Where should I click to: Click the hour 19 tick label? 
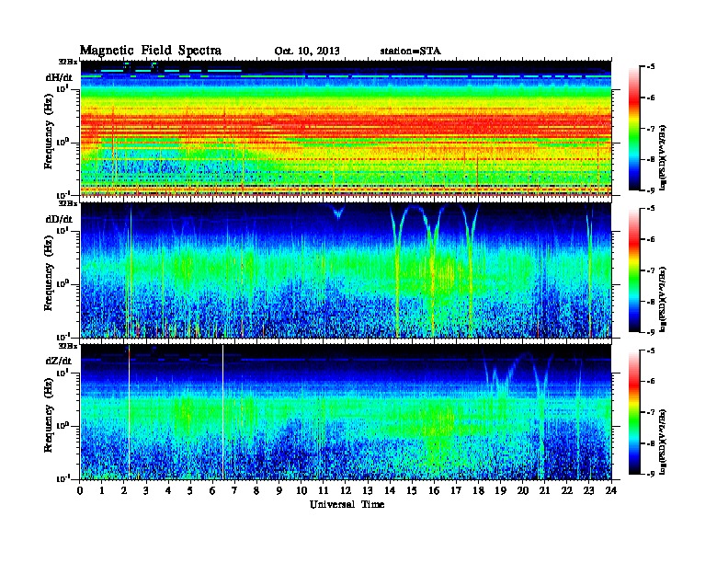tap(500, 490)
